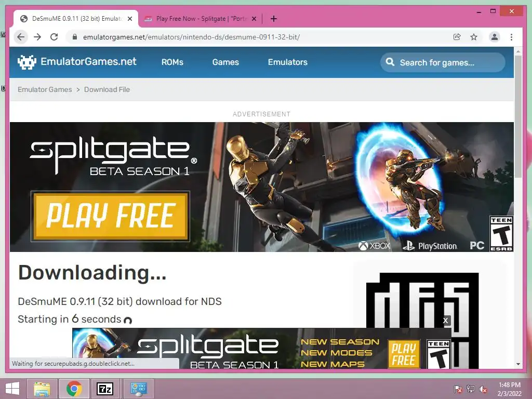Image resolution: width=532 pixels, height=399 pixels.
Task: Click the muted speaker tray icon
Action: tap(483, 389)
